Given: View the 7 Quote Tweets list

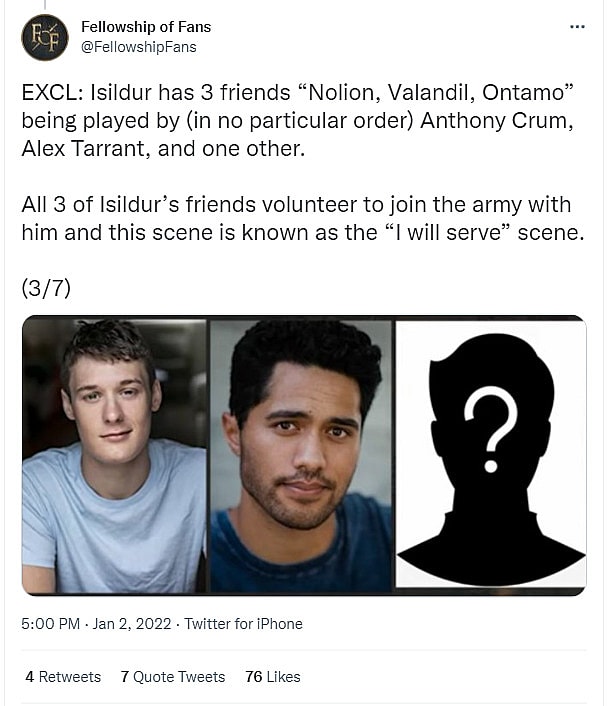Looking at the screenshot, I should coord(172,677).
